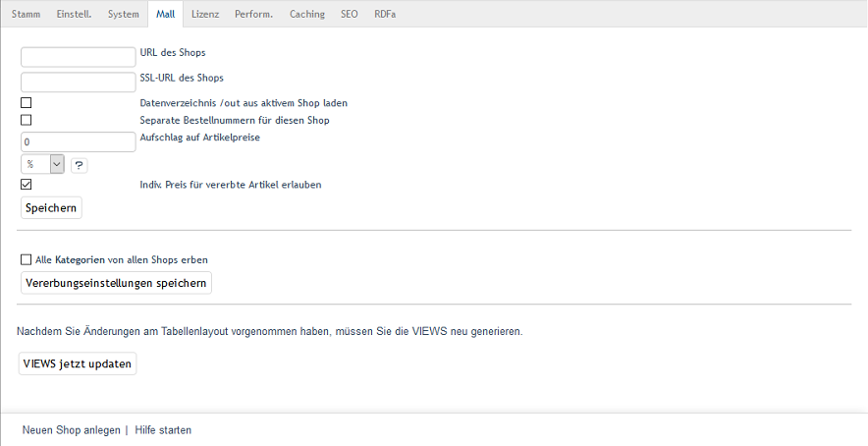Enable Datenverzeichnis /out aus aktivem Shop laden
This screenshot has height=446, width=868.
(27, 102)
